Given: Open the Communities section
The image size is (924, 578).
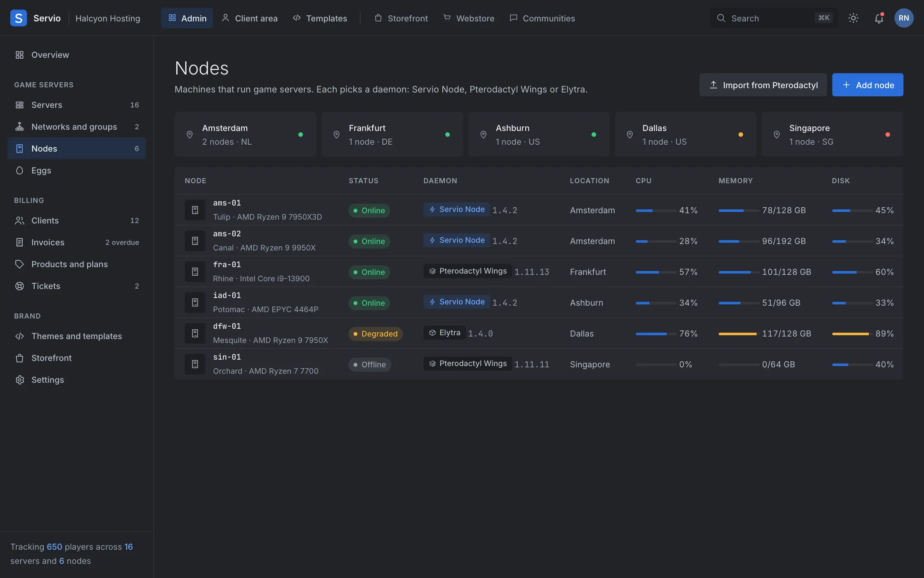Looking at the screenshot, I should [x=542, y=18].
